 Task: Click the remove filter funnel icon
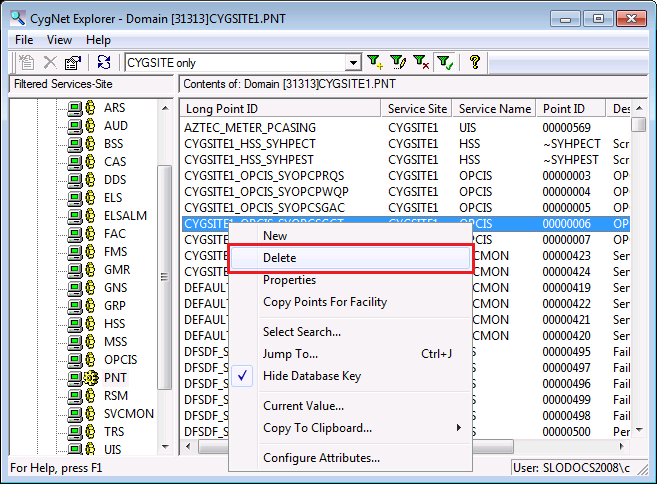point(421,62)
